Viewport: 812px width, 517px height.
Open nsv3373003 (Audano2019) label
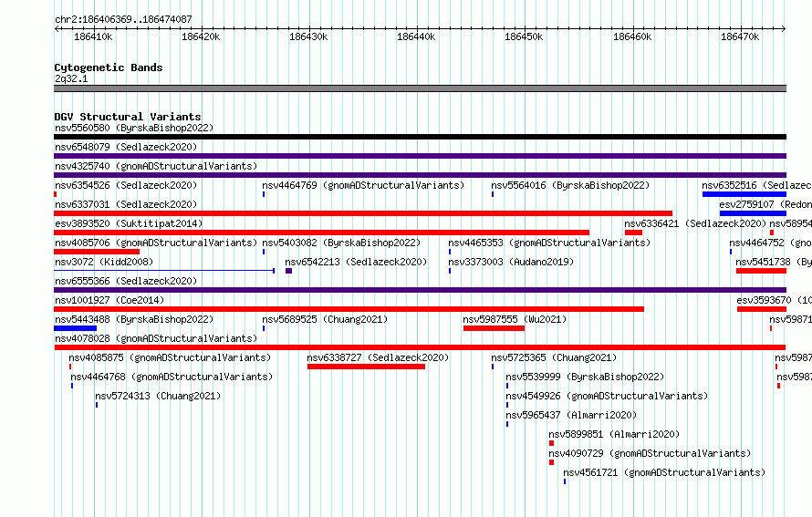coord(511,262)
